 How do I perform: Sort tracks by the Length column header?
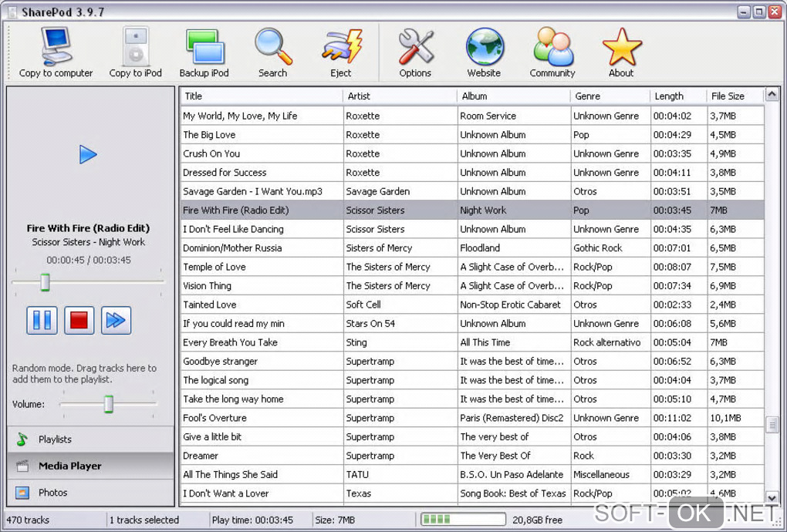point(678,96)
